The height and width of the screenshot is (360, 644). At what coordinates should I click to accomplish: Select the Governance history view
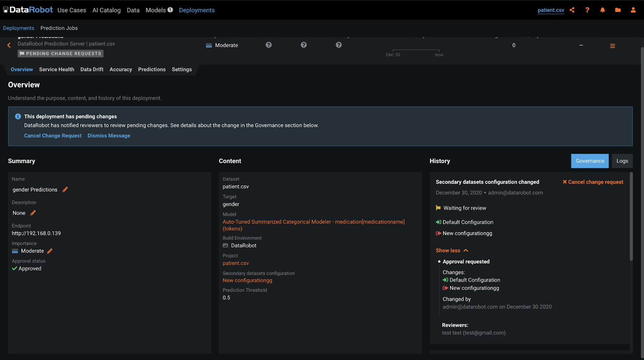click(x=590, y=161)
